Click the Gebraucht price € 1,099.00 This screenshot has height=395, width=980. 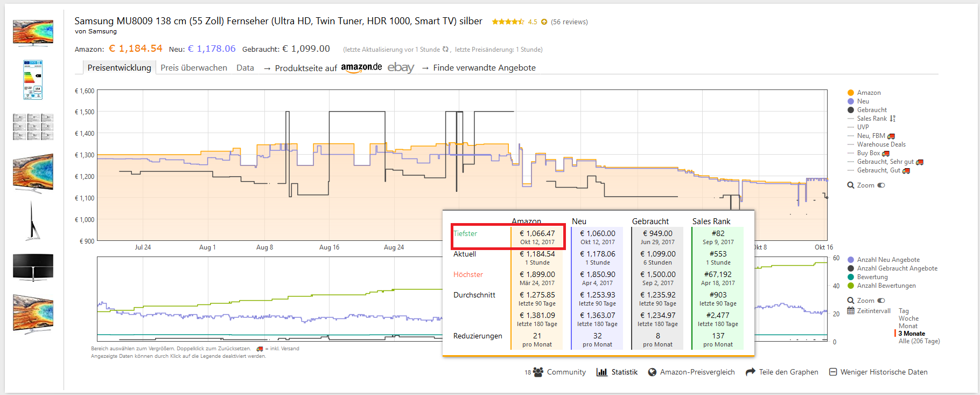306,48
